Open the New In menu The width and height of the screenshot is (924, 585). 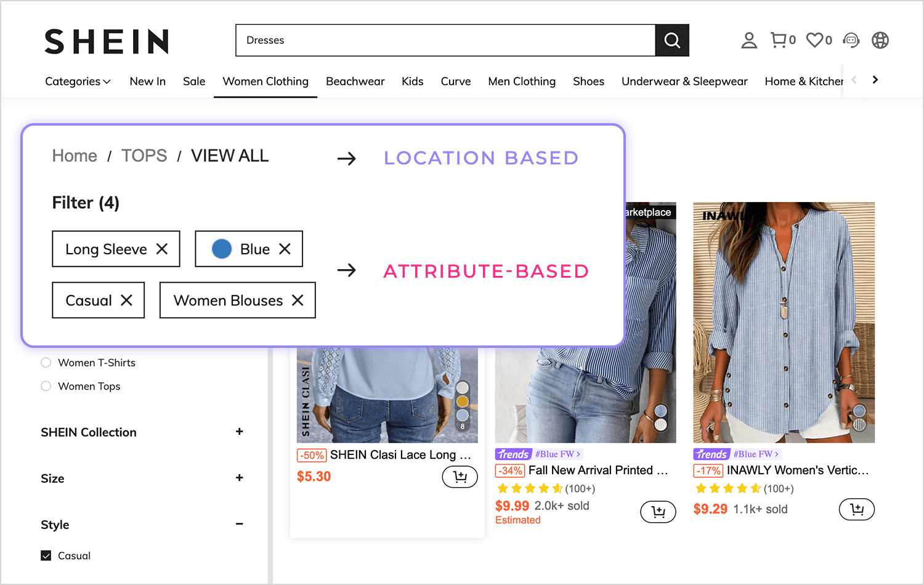(x=148, y=81)
